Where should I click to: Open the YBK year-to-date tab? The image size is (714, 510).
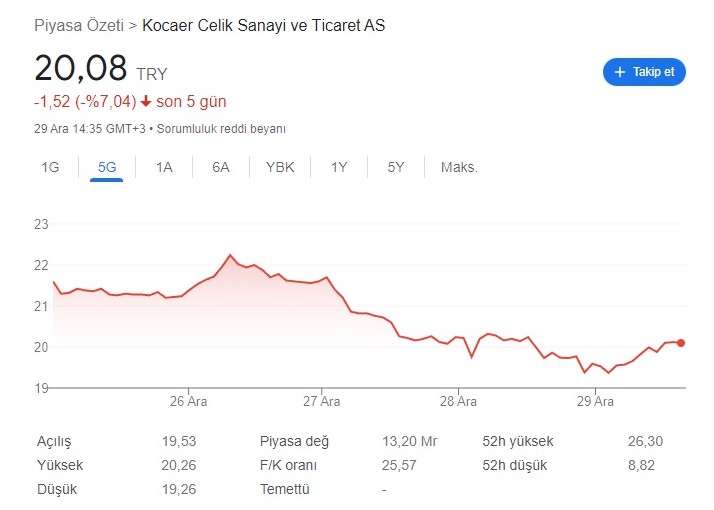click(x=280, y=167)
